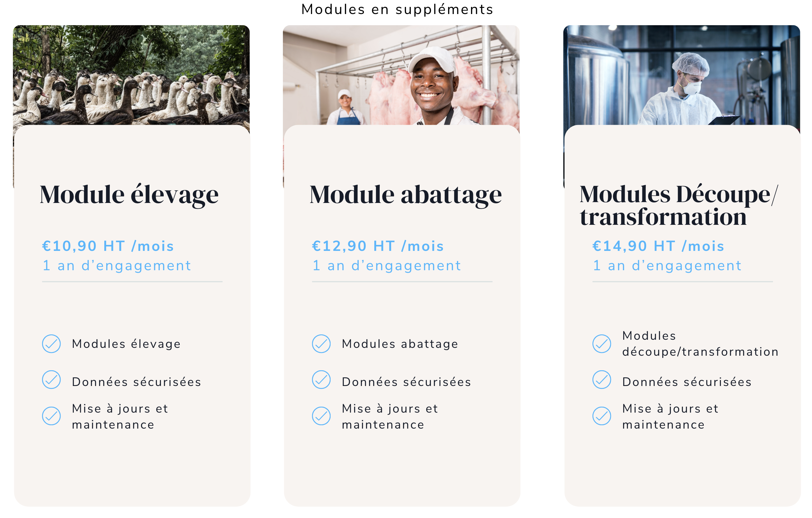The height and width of the screenshot is (518, 812).
Task: Click the €14,90 HT /mois price
Action: pos(658,246)
